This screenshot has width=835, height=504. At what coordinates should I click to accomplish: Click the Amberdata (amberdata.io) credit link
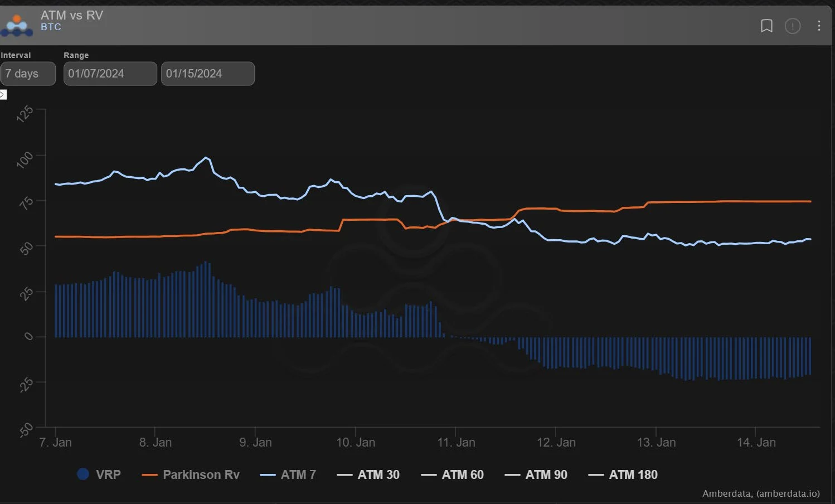pos(761,493)
